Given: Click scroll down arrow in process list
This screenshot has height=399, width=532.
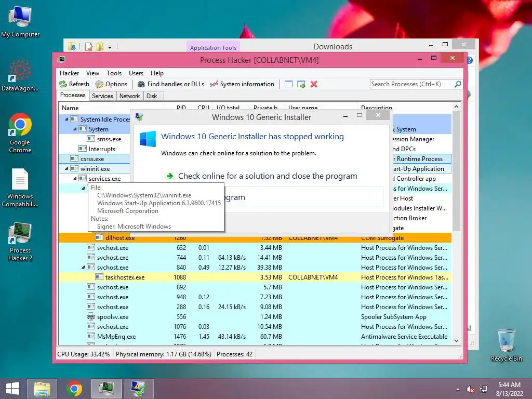Looking at the screenshot, I should point(456,341).
